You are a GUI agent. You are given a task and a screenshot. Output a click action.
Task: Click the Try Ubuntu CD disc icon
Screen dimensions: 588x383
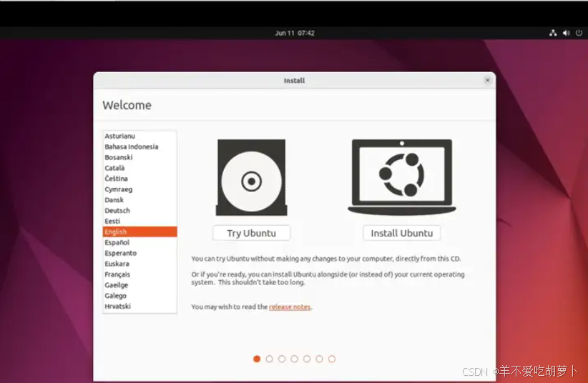pyautogui.click(x=251, y=177)
